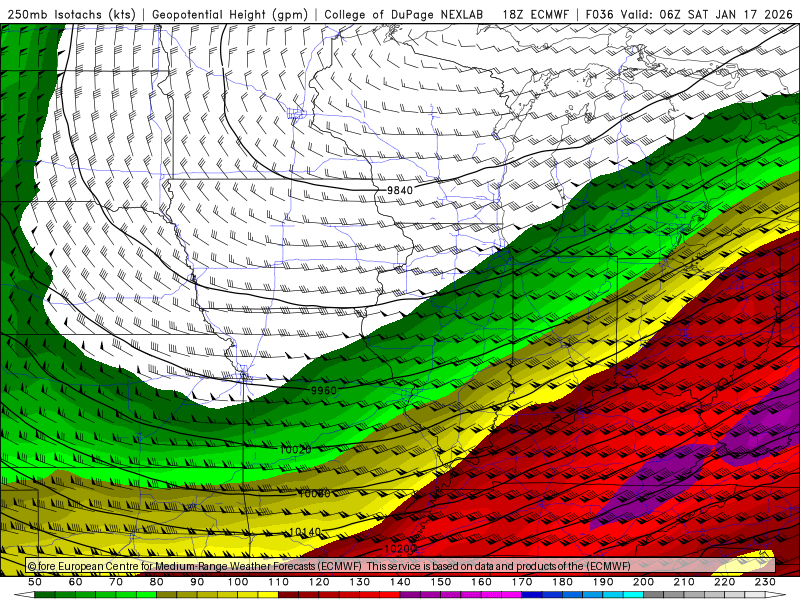This screenshot has height=600, width=800.
Task: Click the legend value 160
Action: [481, 582]
